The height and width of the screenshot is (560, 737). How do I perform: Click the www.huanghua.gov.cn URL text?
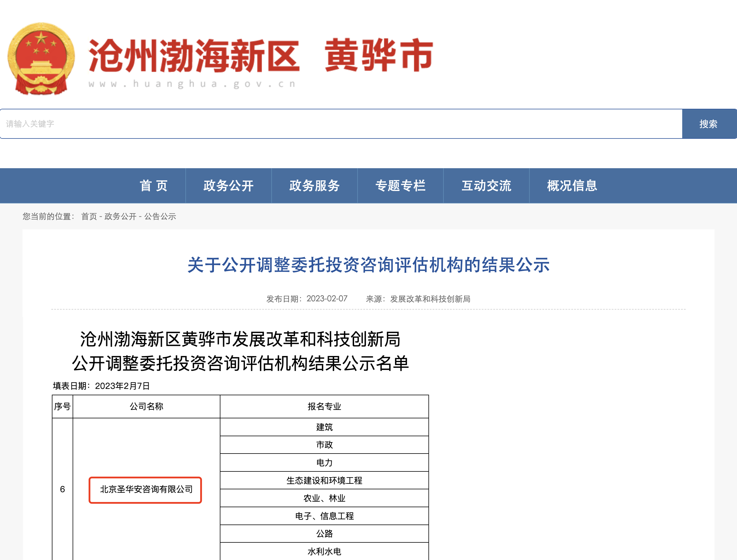192,84
